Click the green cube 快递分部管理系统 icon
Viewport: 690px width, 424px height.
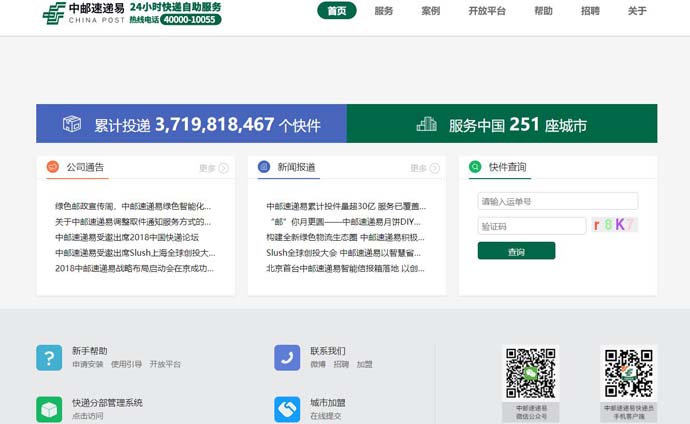click(49, 409)
